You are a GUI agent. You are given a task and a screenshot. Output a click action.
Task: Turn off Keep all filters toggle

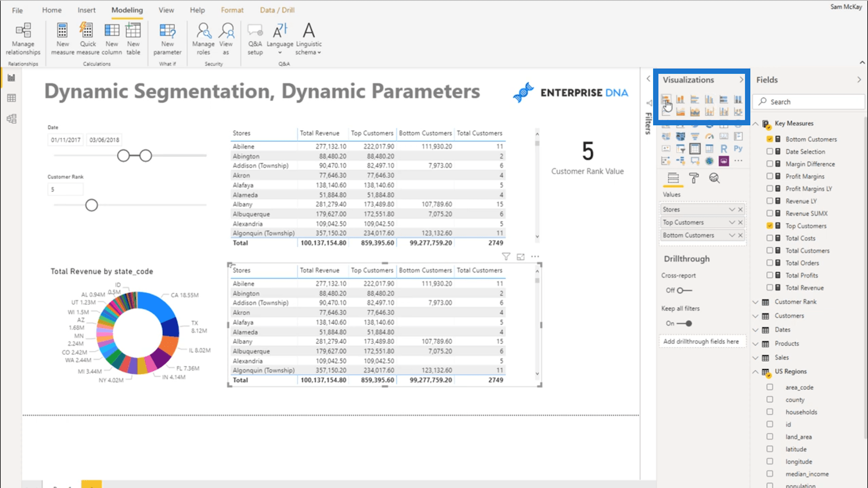click(x=685, y=324)
